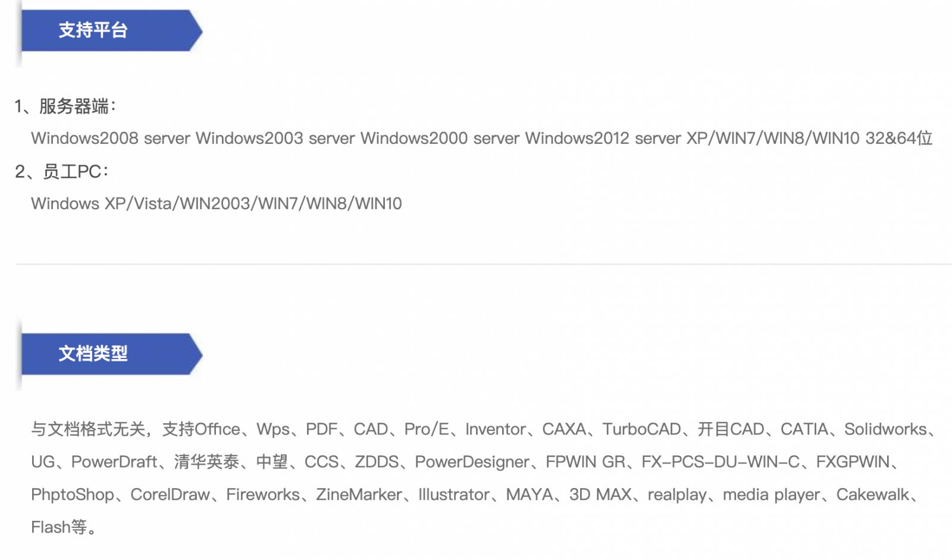This screenshot has width=952, height=560.
Task: Click the 支持平台 banner heading
Action: pyautogui.click(x=93, y=30)
